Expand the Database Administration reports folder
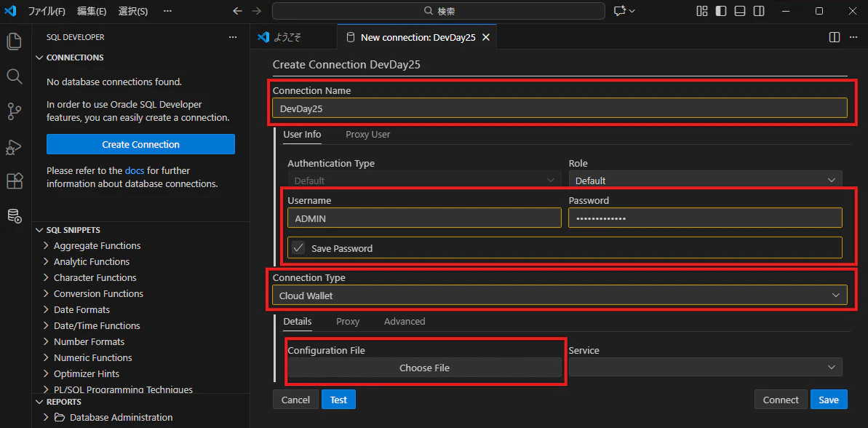 pyautogui.click(x=47, y=417)
